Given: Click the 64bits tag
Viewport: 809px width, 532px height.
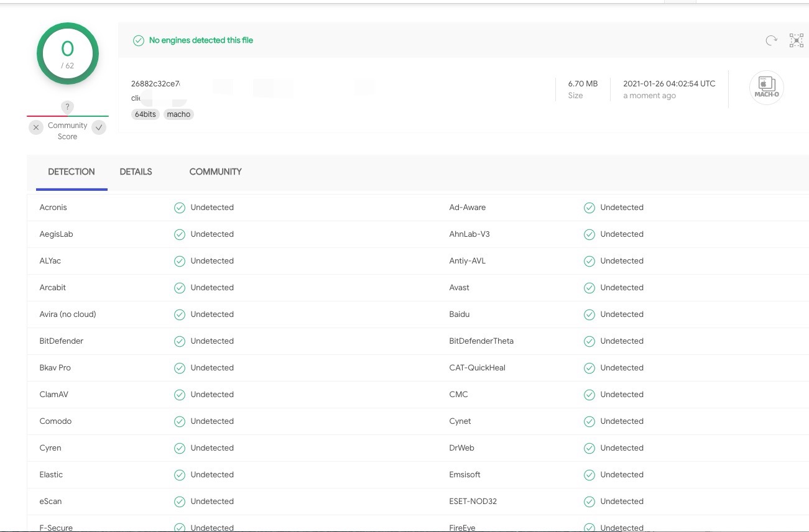Looking at the screenshot, I should click(146, 114).
